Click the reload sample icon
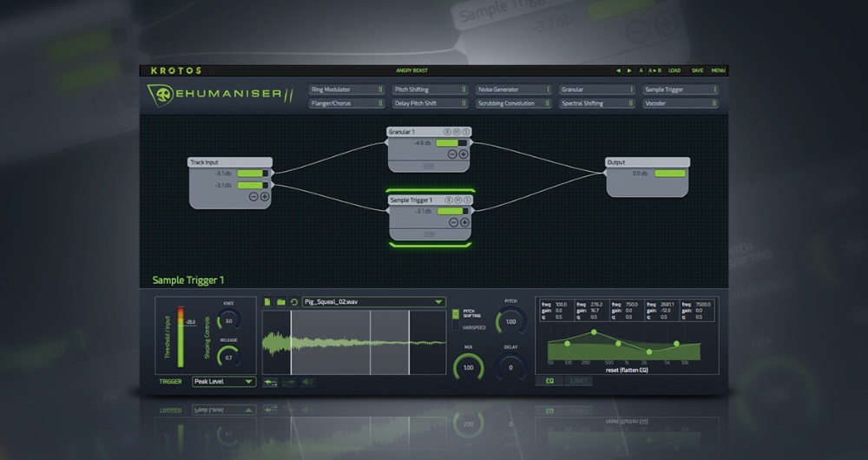The image size is (868, 460). [294, 302]
